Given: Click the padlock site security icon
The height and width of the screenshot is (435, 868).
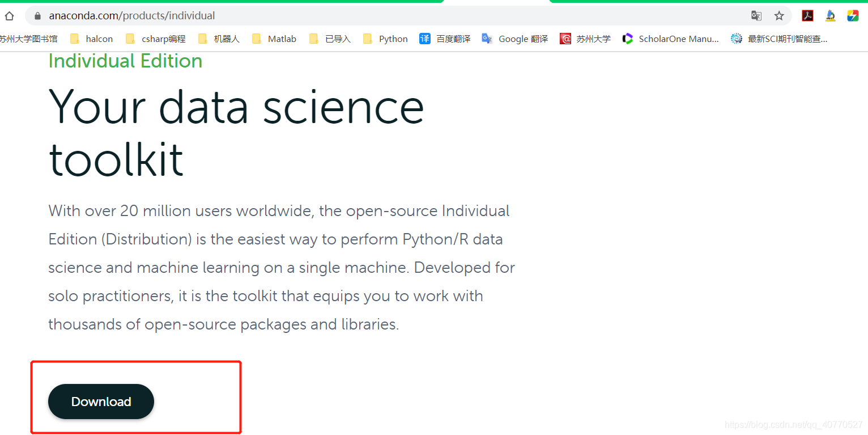Looking at the screenshot, I should click(37, 16).
